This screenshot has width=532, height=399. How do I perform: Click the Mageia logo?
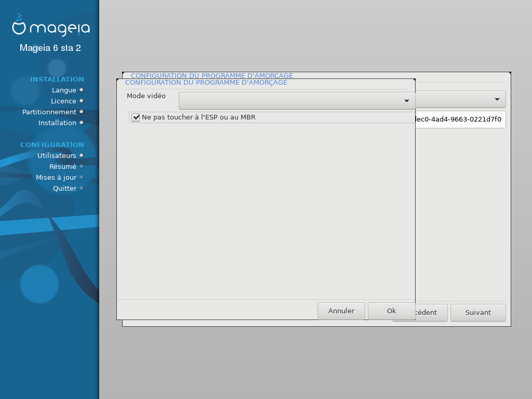tap(51, 25)
